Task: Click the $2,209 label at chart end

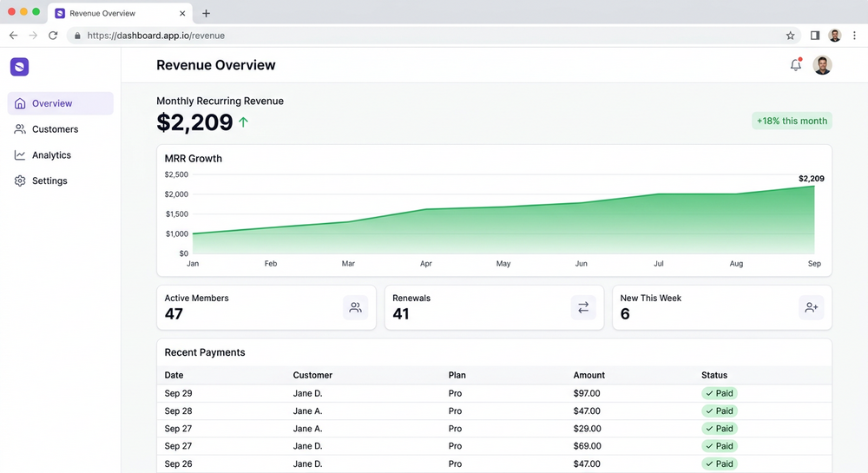Action: (x=811, y=179)
